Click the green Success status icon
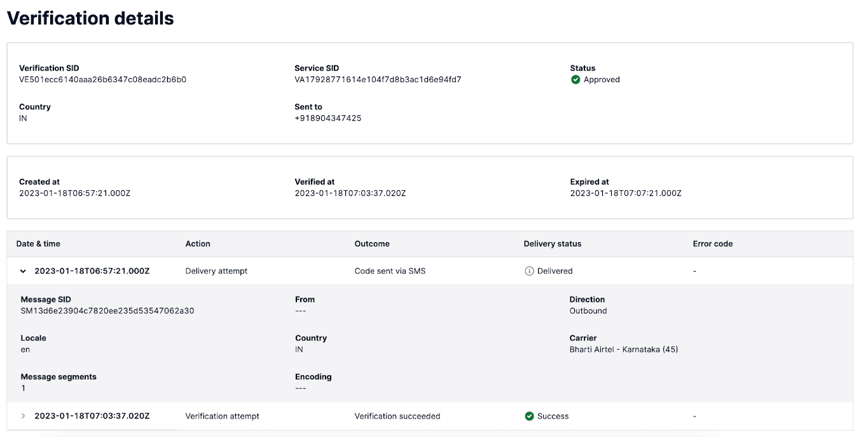The image size is (868, 437). (x=530, y=416)
